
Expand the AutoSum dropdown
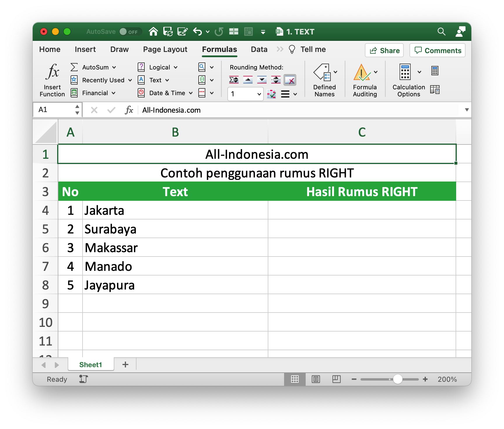[114, 67]
